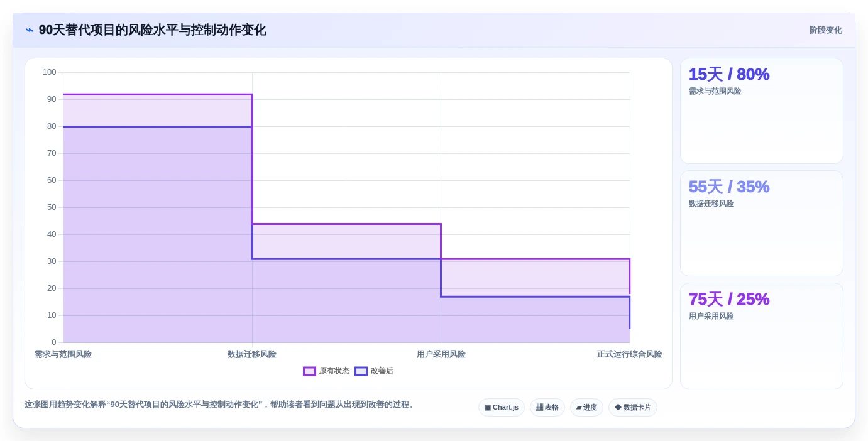Image resolution: width=868 pixels, height=441 pixels.
Task: Toggle the 改善后 legend swatch
Action: click(361, 371)
